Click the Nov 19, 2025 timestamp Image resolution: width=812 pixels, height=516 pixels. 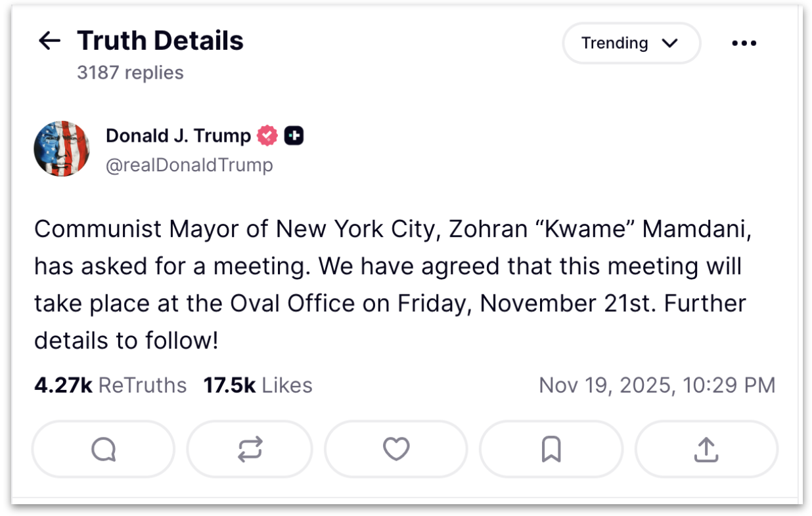657,385
